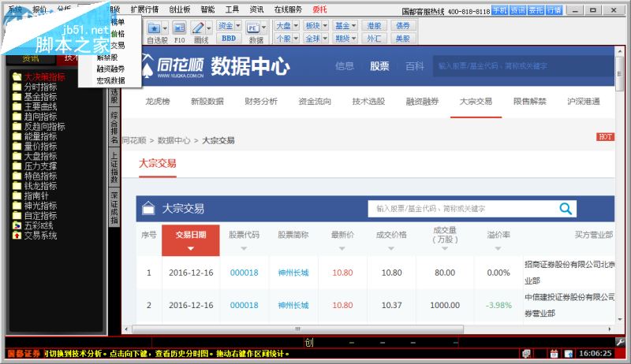Screen dimensions: 631x364
Task: Choose 宏观数据 from the dropdown menu
Action: [x=110, y=80]
